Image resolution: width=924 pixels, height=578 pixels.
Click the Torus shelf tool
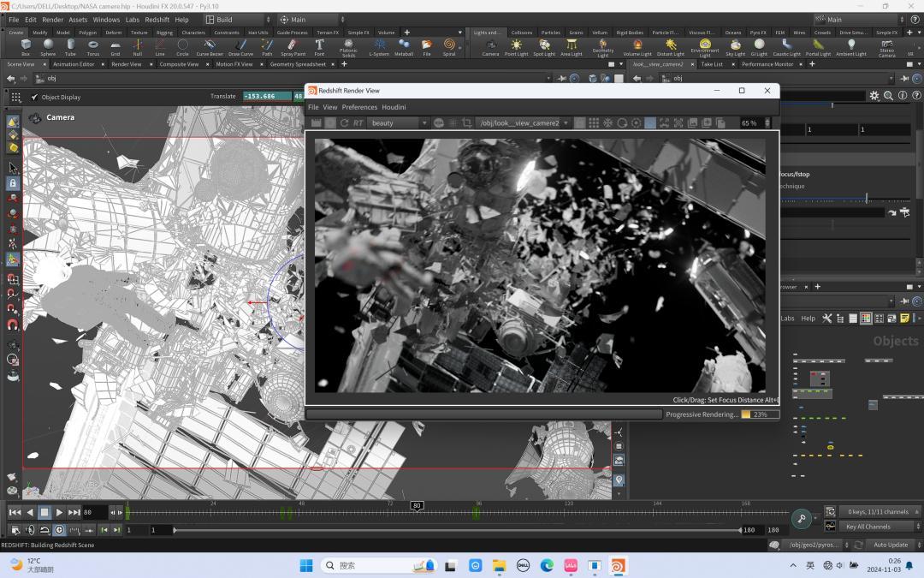[92, 46]
